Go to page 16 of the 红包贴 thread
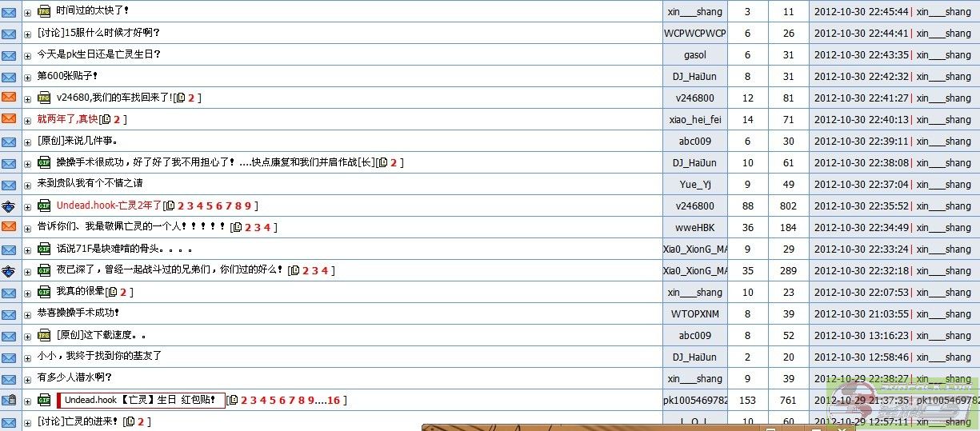Screen dimensions: 980x431 (334, 400)
